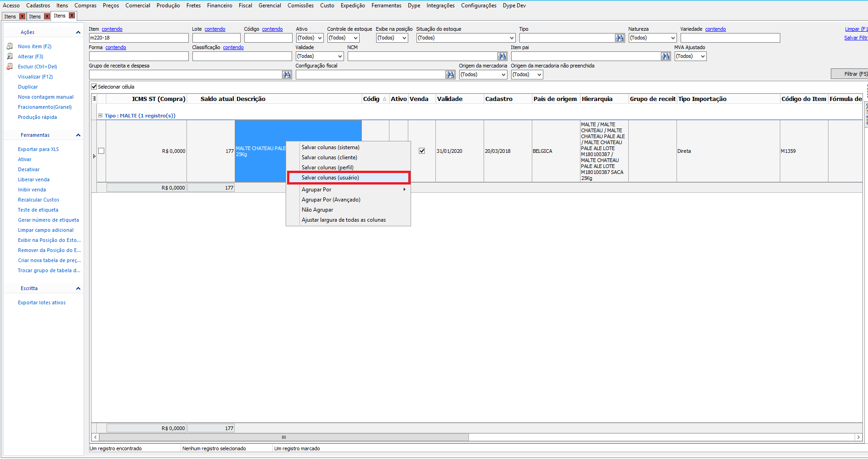Click Recalcular Custos tool

[39, 200]
